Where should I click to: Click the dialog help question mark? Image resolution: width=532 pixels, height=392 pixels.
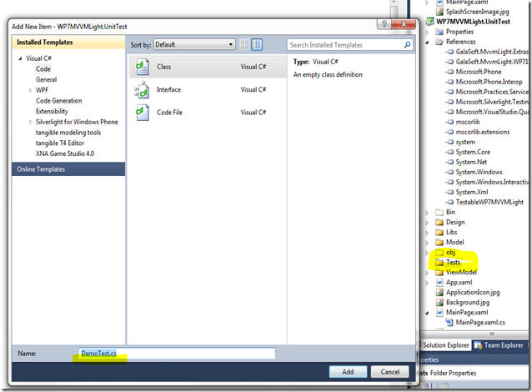click(x=384, y=23)
